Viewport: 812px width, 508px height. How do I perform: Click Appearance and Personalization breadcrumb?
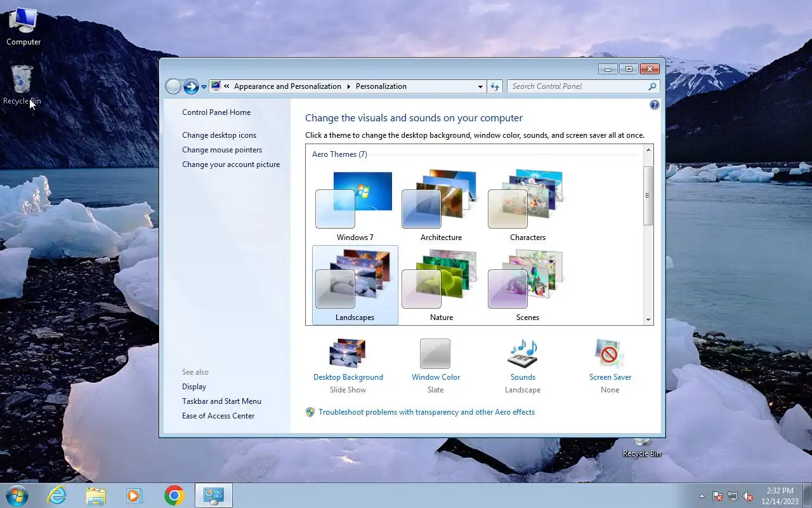(287, 86)
